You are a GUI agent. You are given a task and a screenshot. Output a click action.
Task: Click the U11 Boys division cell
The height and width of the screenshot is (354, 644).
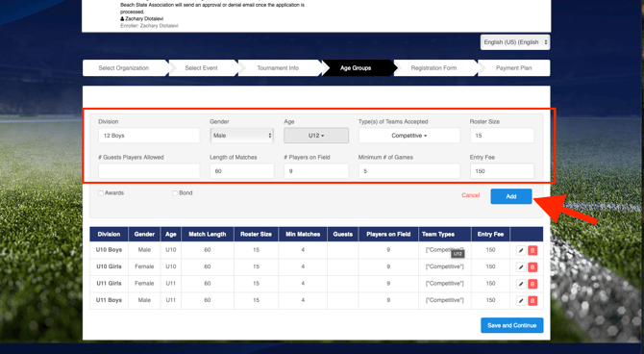pyautogui.click(x=109, y=300)
